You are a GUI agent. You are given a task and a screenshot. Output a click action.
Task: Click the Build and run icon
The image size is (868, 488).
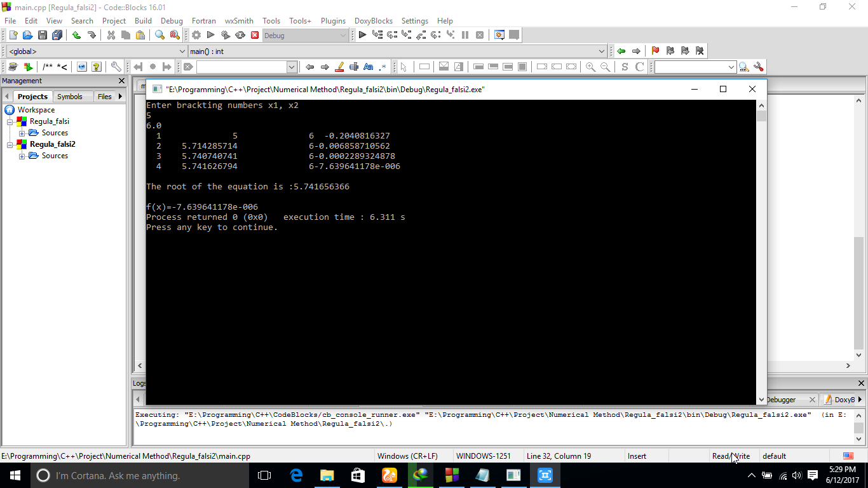coord(226,36)
